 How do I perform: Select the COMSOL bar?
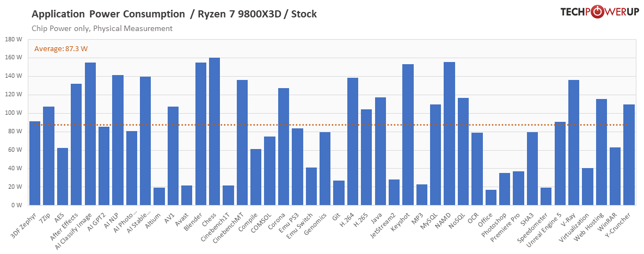point(270,171)
